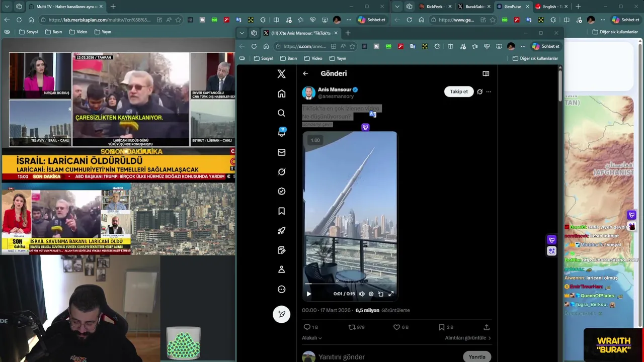Click Anis Mansour avatar

tap(308, 93)
